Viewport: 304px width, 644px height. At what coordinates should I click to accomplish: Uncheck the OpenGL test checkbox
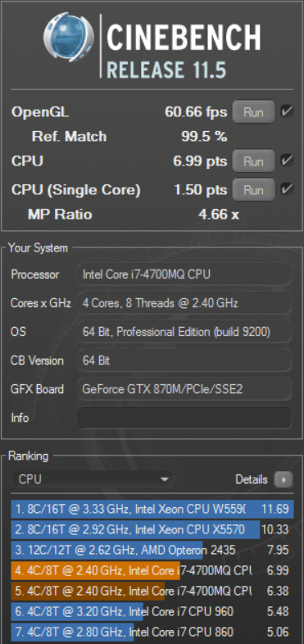tap(286, 111)
